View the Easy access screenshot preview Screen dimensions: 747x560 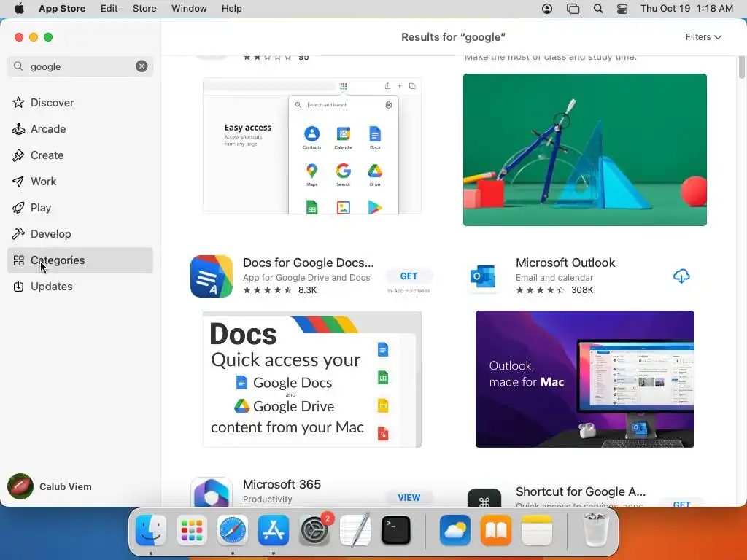pos(312,146)
